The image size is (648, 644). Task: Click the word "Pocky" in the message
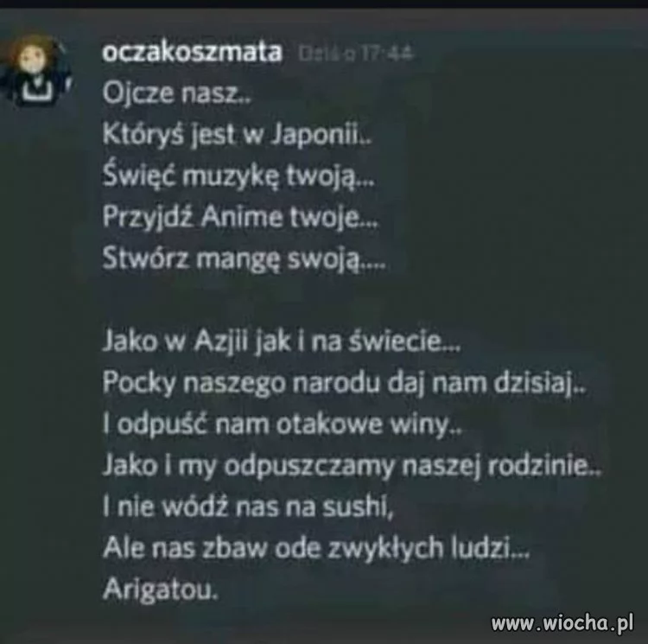[x=139, y=384]
